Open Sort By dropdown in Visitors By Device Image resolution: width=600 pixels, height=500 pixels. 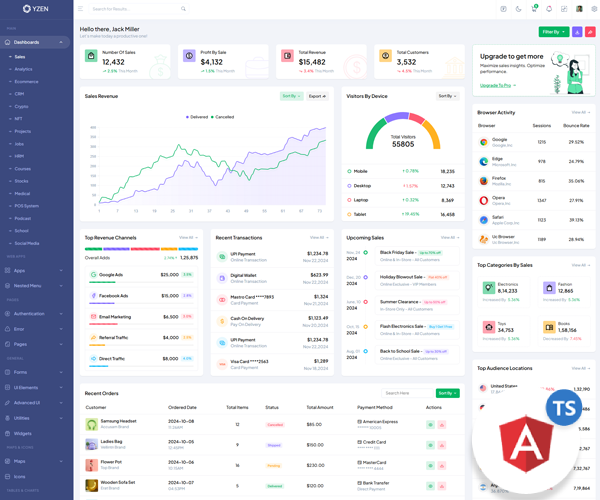(447, 96)
